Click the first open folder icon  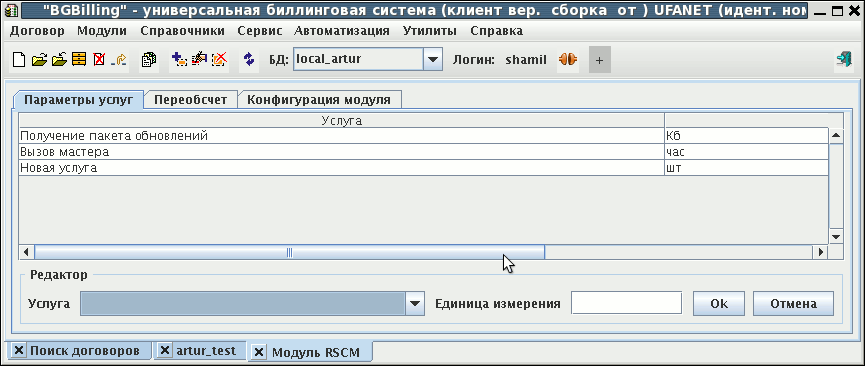[39, 59]
